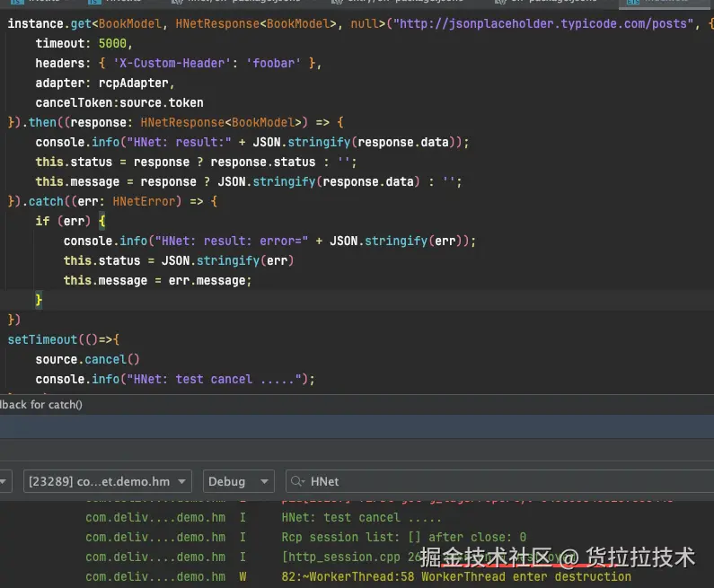The height and width of the screenshot is (588, 714).
Task: Click 'this.message = err.message;' line
Action: click(157, 281)
